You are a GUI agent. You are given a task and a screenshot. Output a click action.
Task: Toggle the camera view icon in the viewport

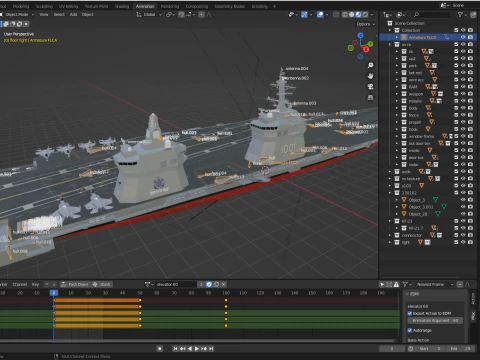(x=370, y=87)
